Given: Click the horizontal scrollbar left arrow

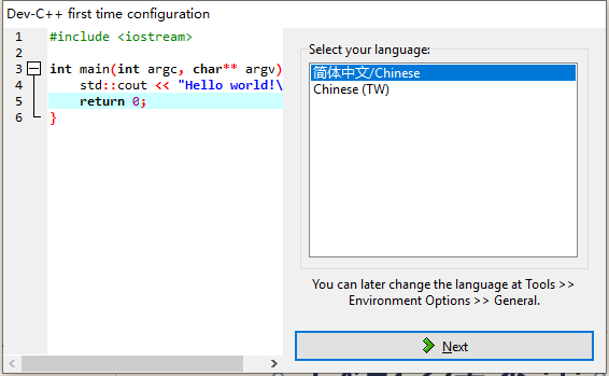Looking at the screenshot, I should pyautogui.click(x=12, y=364).
